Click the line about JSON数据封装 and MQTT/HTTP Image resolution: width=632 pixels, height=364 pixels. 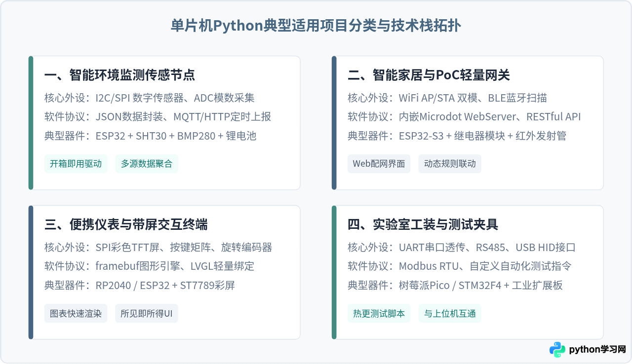[x=158, y=117]
